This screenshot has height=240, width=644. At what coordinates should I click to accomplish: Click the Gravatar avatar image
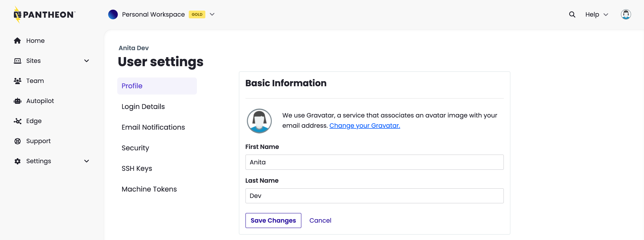259,121
